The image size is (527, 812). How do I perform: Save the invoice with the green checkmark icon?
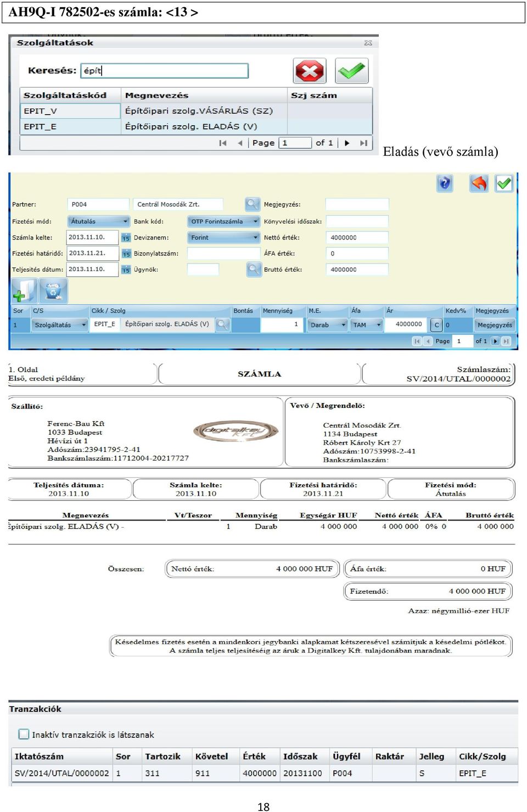point(504,183)
